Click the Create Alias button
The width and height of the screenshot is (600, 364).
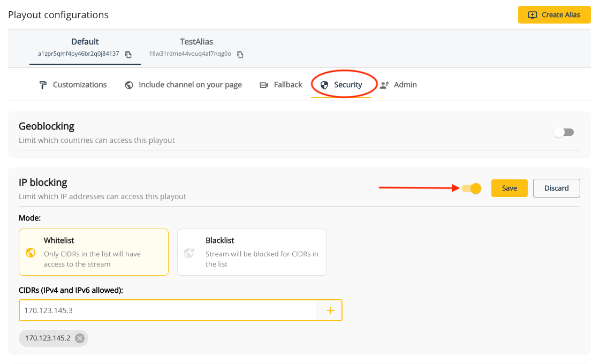pyautogui.click(x=554, y=14)
